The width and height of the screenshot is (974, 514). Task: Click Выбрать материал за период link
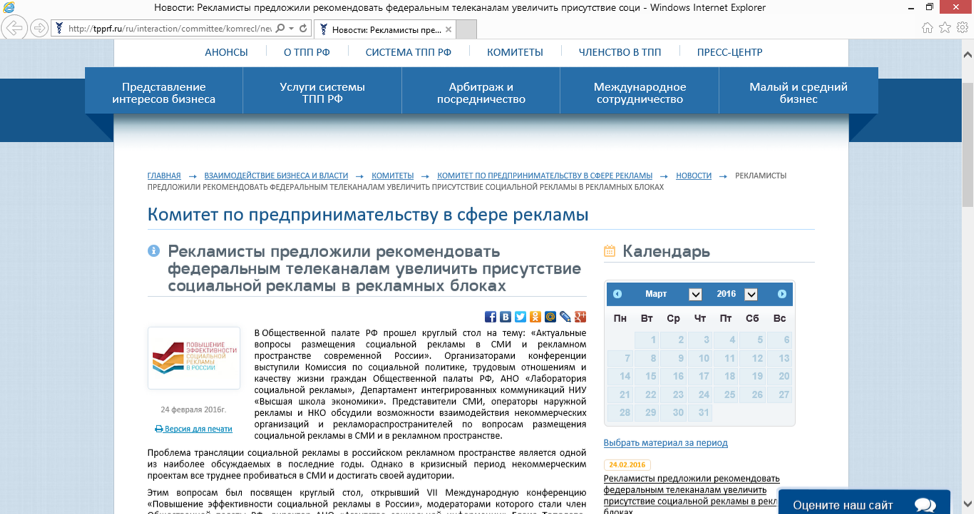[x=665, y=443]
